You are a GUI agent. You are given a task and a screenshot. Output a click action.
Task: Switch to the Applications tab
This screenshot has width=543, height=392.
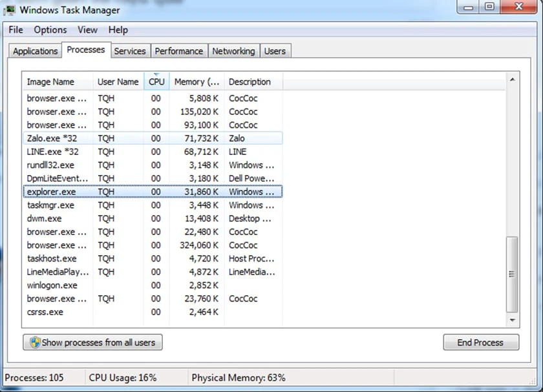[x=36, y=51]
